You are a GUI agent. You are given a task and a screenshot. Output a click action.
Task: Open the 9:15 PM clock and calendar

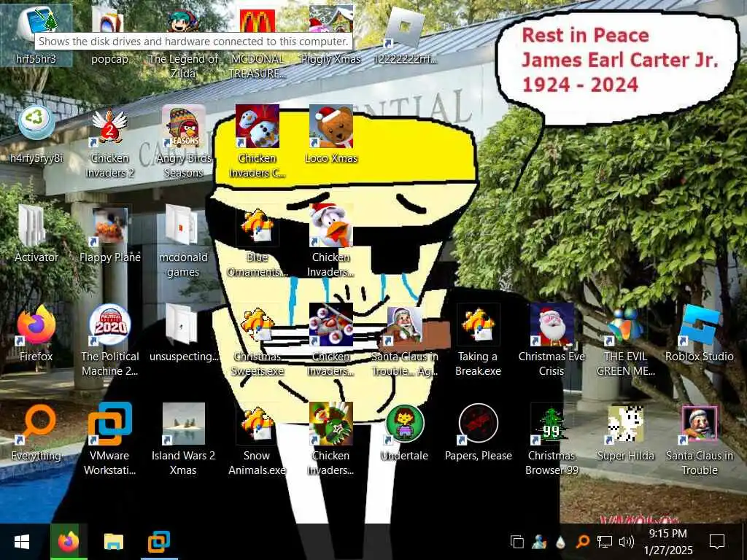pyautogui.click(x=668, y=542)
